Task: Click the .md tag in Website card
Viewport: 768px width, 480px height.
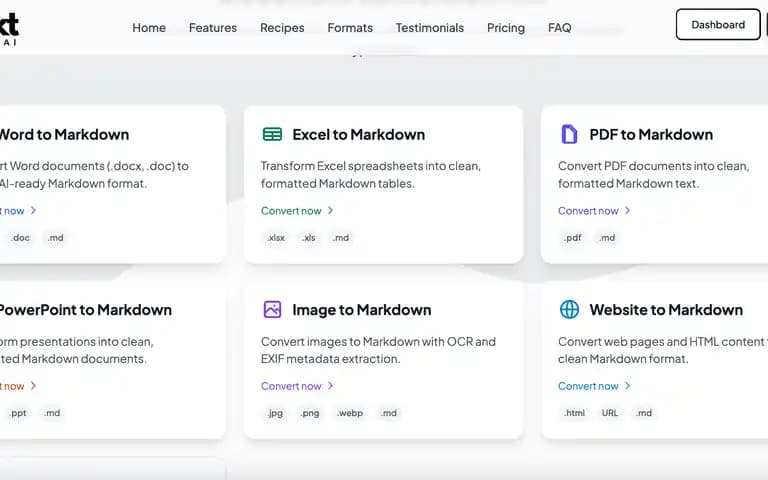Action: point(644,413)
